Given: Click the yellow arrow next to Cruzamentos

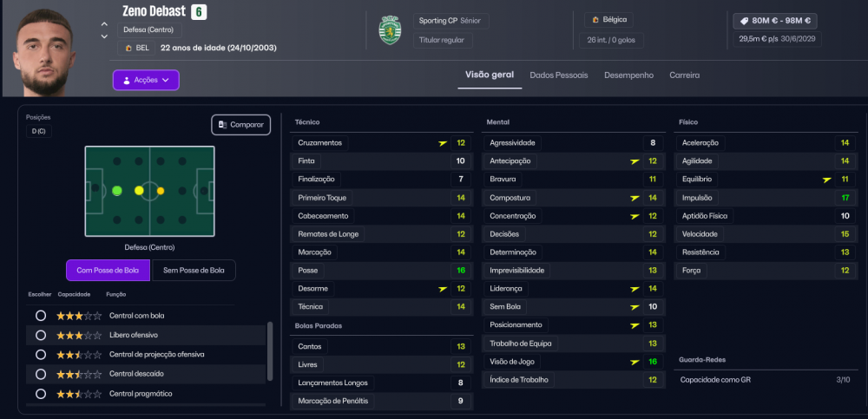Looking at the screenshot, I should (x=443, y=143).
